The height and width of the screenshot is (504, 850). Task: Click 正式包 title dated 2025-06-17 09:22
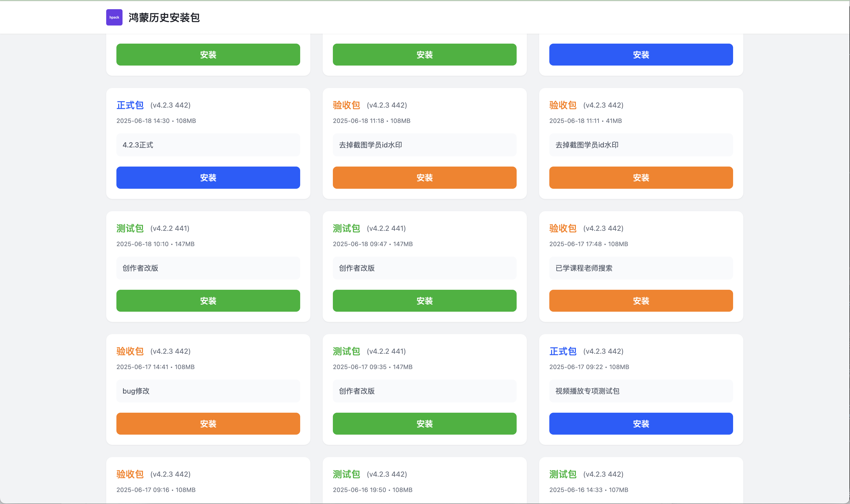pyautogui.click(x=563, y=351)
